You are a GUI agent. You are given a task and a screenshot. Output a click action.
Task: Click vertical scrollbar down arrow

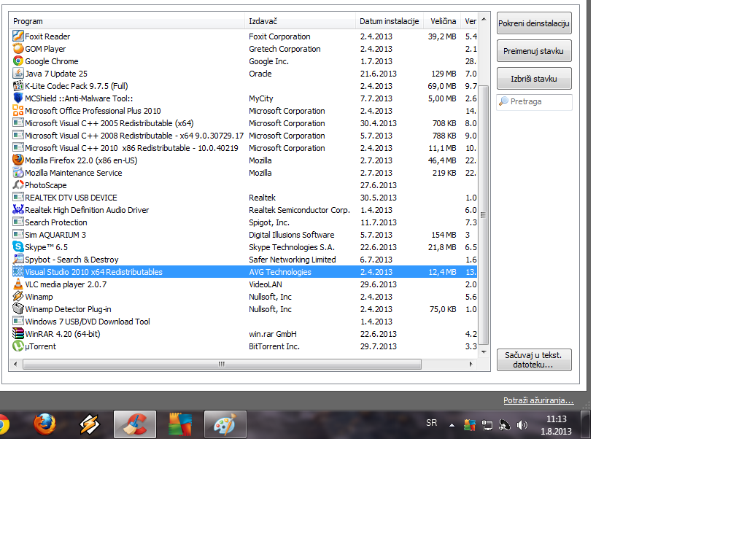click(484, 352)
